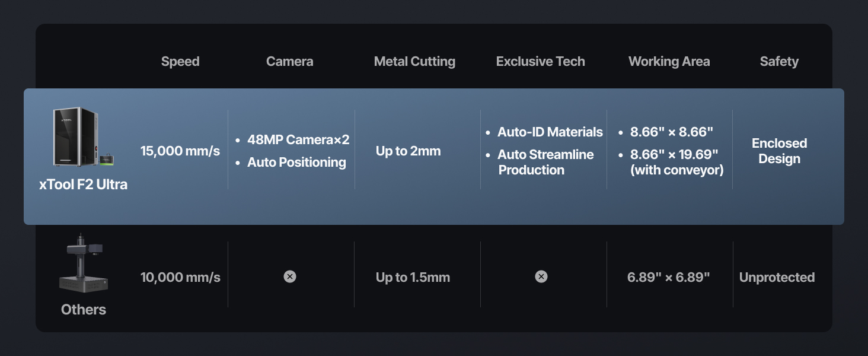Click the Auto-ID Materials bullet
The width and height of the screenshot is (868, 356).
click(x=550, y=132)
